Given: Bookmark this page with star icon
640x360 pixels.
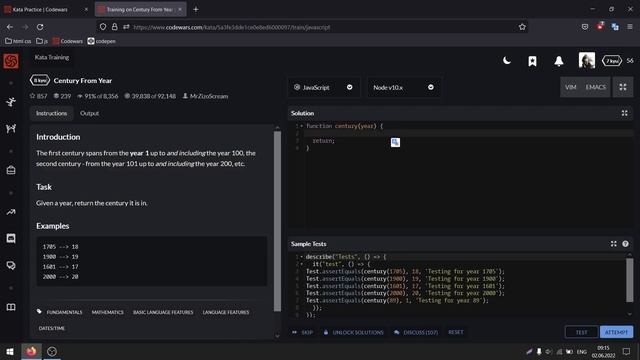Looking at the screenshot, I should pos(522,27).
